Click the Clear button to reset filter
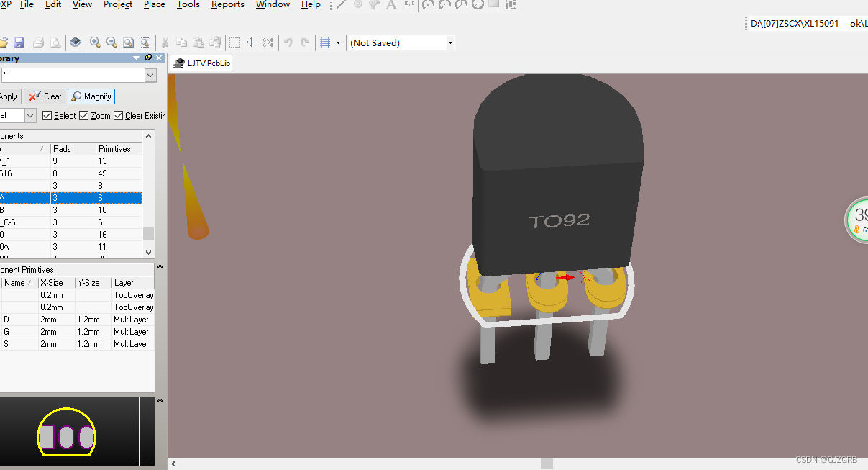Image resolution: width=868 pixels, height=470 pixels. tap(44, 96)
